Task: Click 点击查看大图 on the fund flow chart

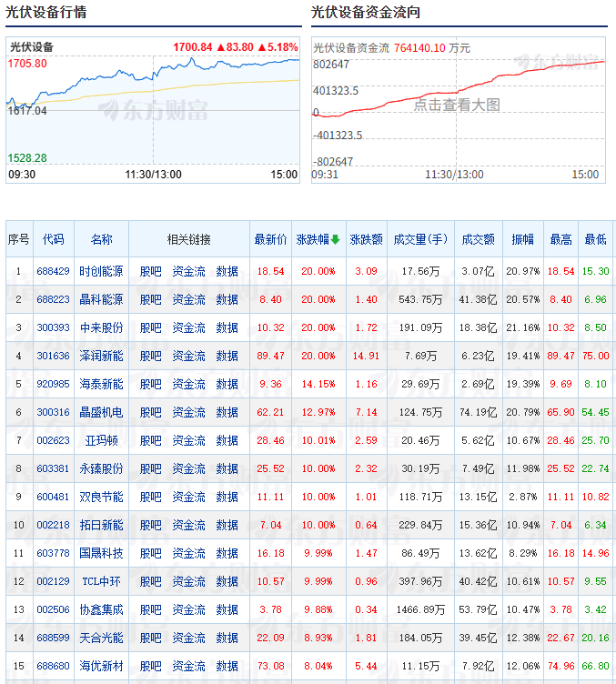Action: (x=457, y=105)
